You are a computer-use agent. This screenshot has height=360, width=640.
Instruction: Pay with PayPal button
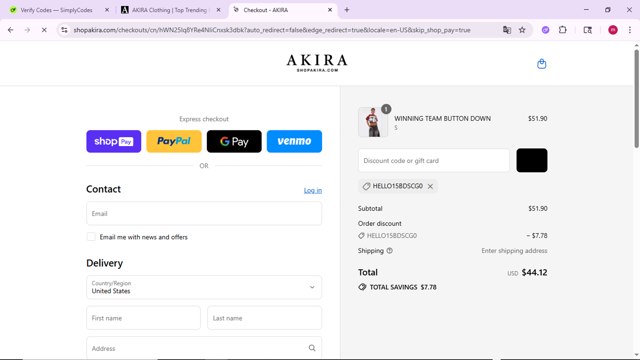pyautogui.click(x=174, y=141)
